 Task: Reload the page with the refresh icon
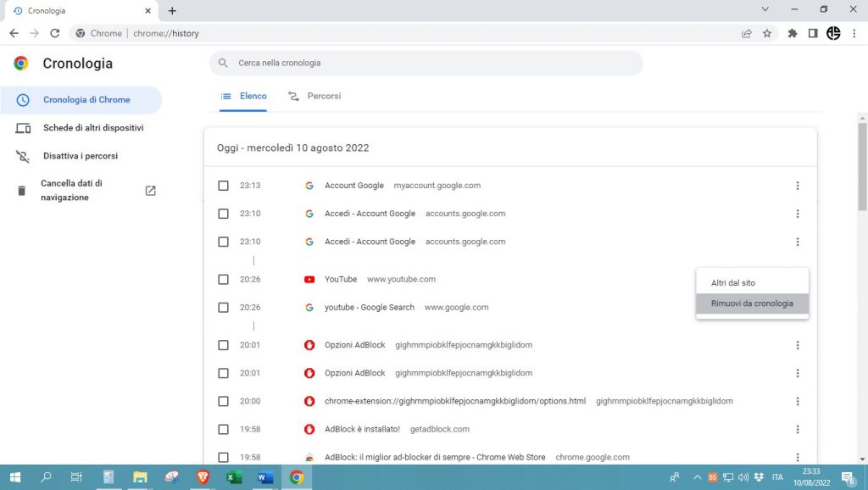coord(55,34)
